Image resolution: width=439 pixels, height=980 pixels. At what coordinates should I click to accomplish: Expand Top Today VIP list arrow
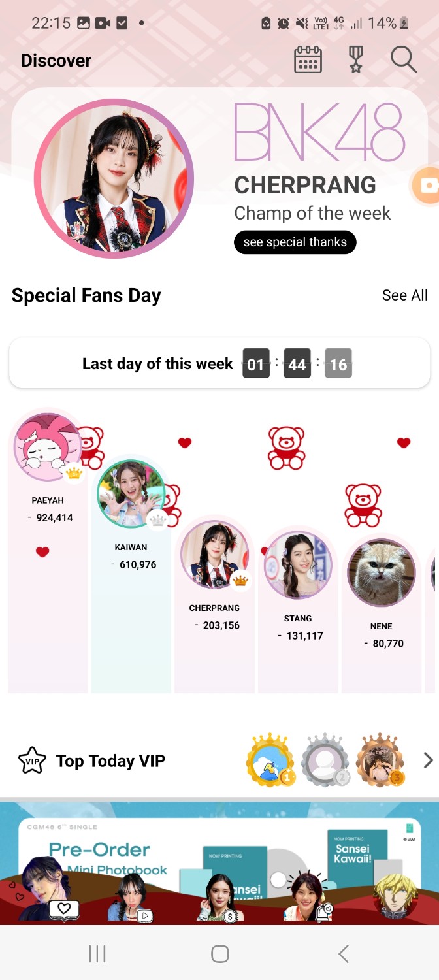(428, 760)
